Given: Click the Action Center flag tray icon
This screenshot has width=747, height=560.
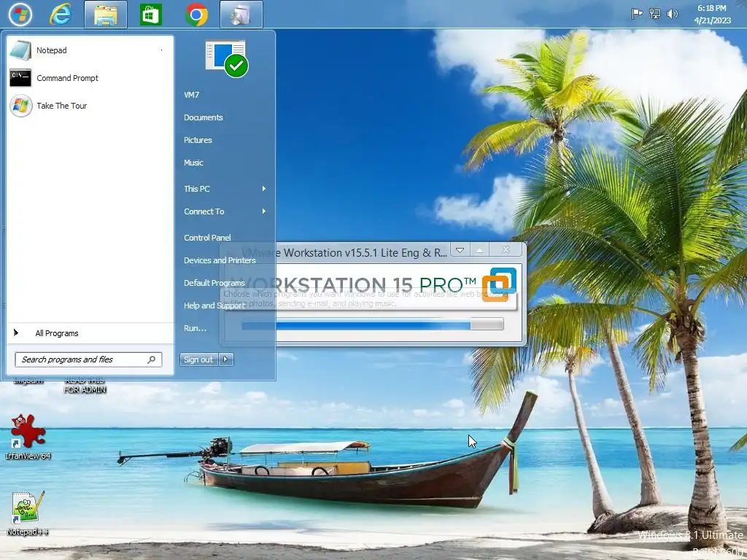Looking at the screenshot, I should [637, 14].
